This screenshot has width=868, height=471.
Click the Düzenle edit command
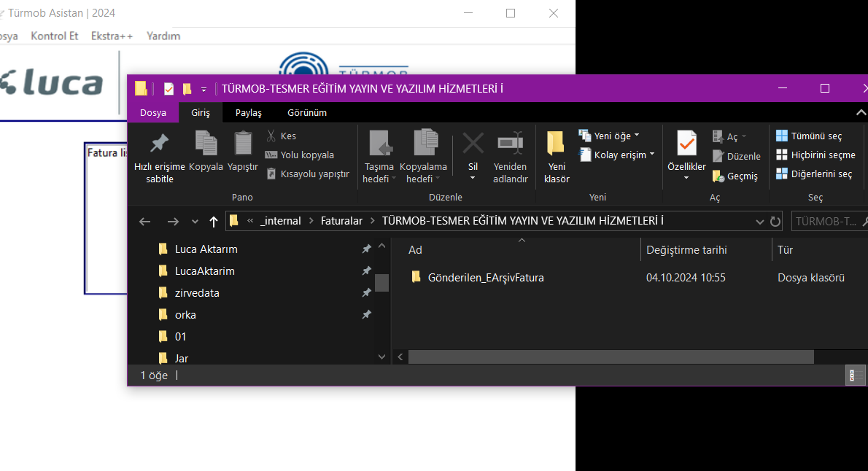point(737,156)
